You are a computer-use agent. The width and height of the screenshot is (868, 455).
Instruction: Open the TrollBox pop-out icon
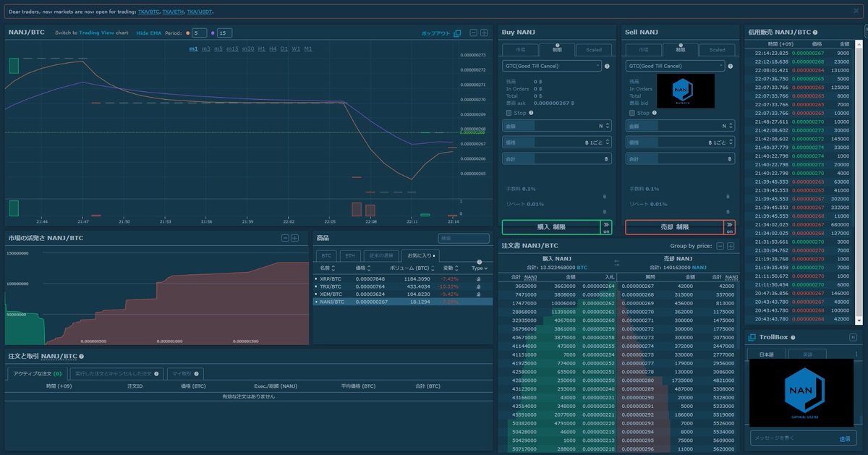coord(752,338)
